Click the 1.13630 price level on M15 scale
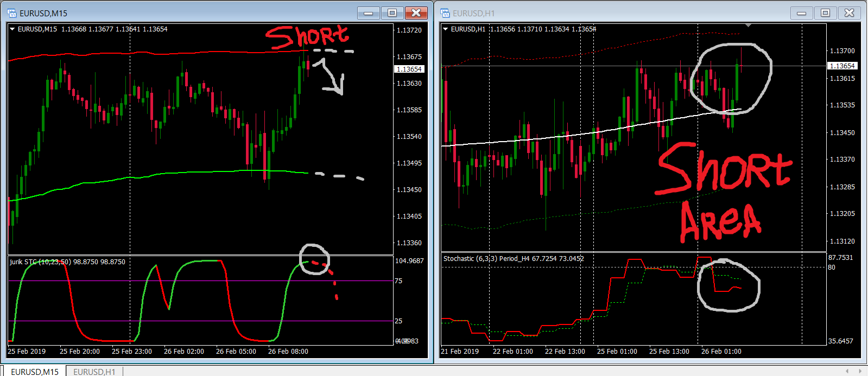 pos(409,84)
